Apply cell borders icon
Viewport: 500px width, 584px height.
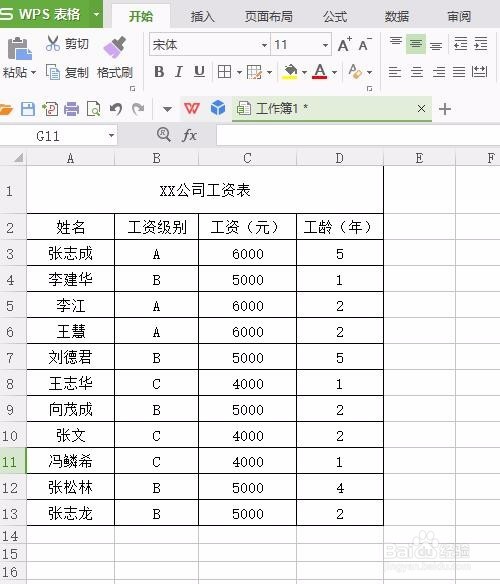pyautogui.click(x=224, y=72)
